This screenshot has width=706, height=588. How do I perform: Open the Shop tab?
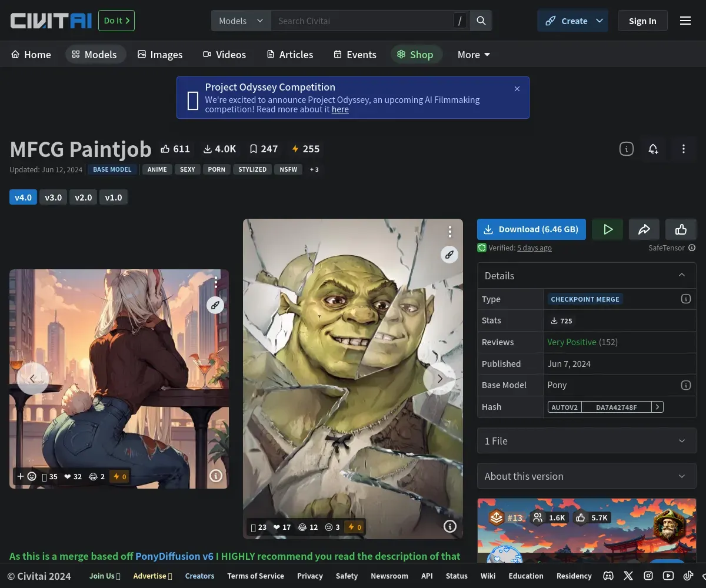pos(415,55)
